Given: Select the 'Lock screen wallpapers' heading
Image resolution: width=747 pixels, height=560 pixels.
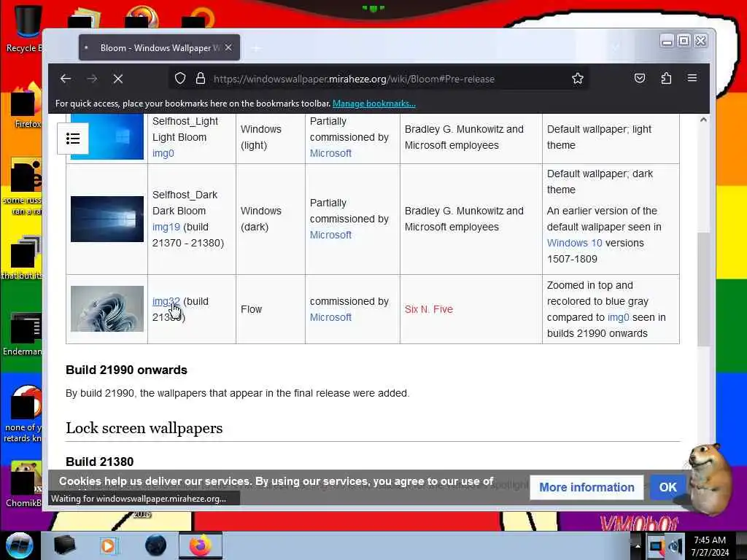Looking at the screenshot, I should pos(144,428).
